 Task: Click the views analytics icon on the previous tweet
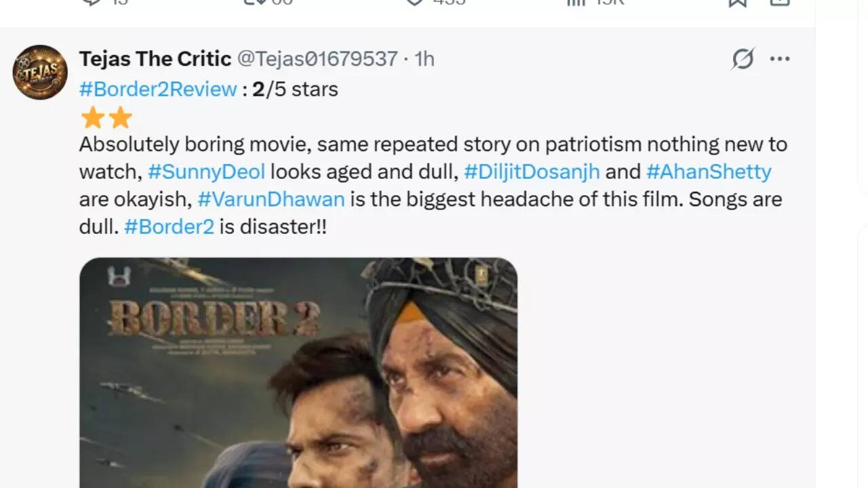tap(575, 2)
